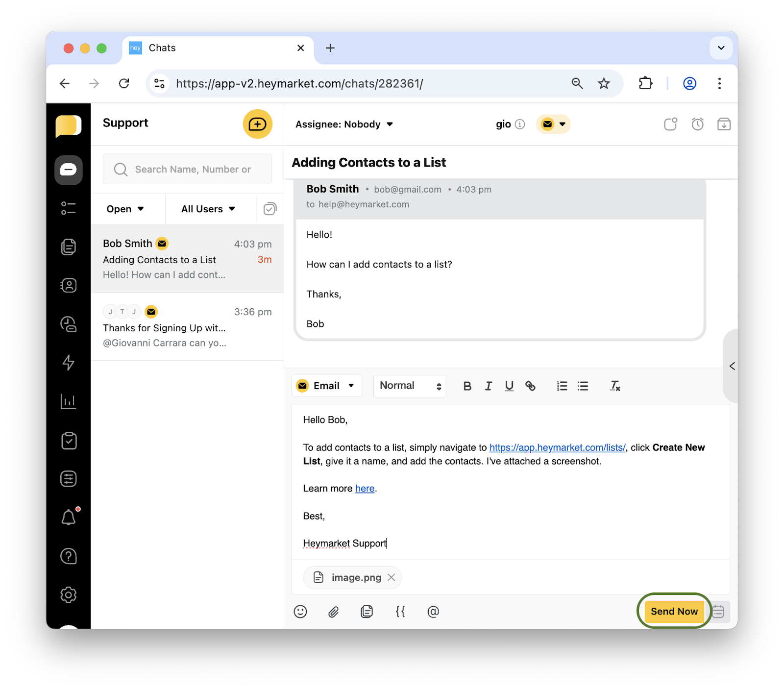Apply bulleted list formatting
This screenshot has width=784, height=690.
point(583,386)
